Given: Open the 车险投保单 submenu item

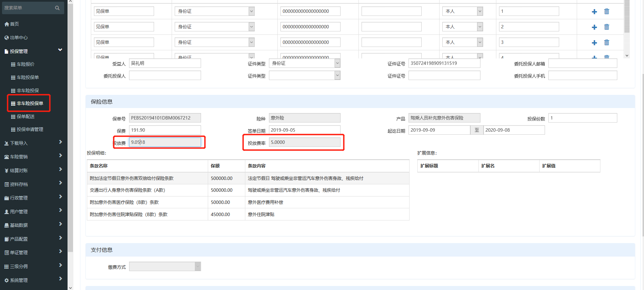Looking at the screenshot, I should click(28, 77).
